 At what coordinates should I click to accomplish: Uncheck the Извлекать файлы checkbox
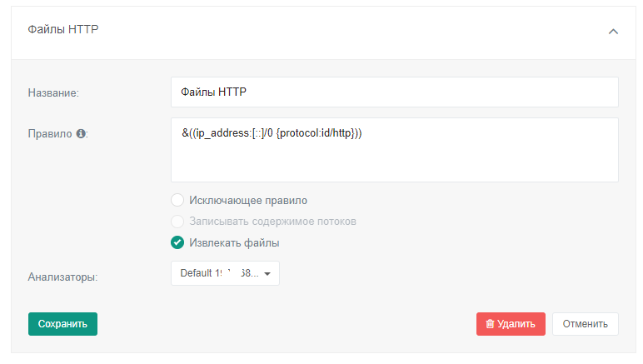177,243
